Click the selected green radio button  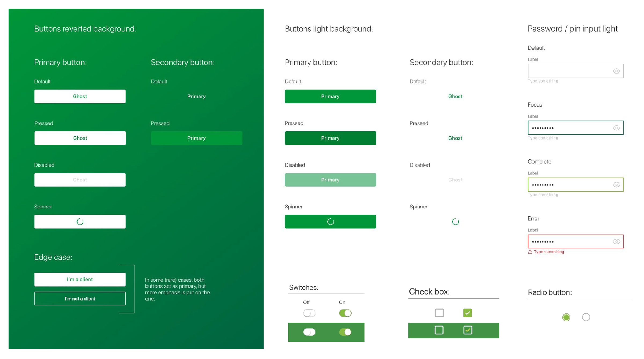pos(566,317)
